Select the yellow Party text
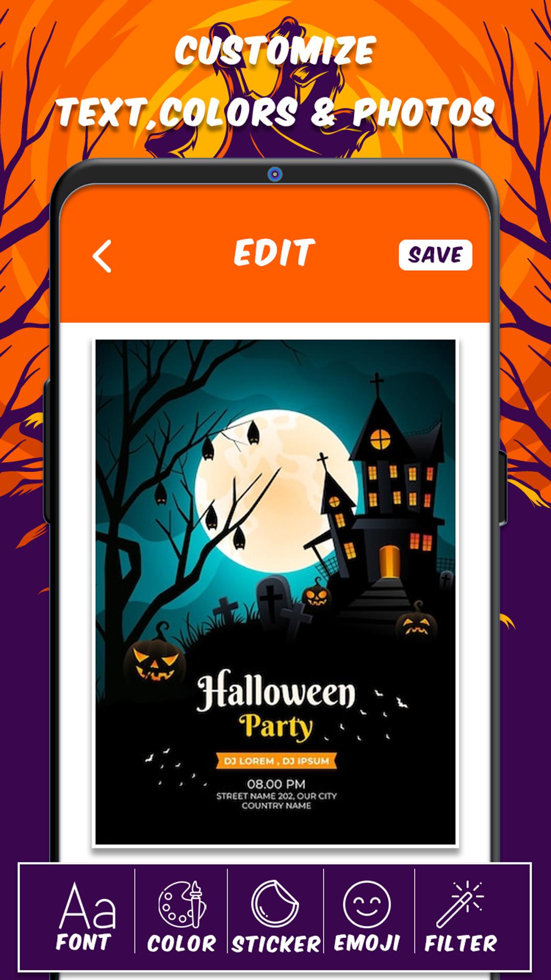551x980 pixels. coord(276,727)
